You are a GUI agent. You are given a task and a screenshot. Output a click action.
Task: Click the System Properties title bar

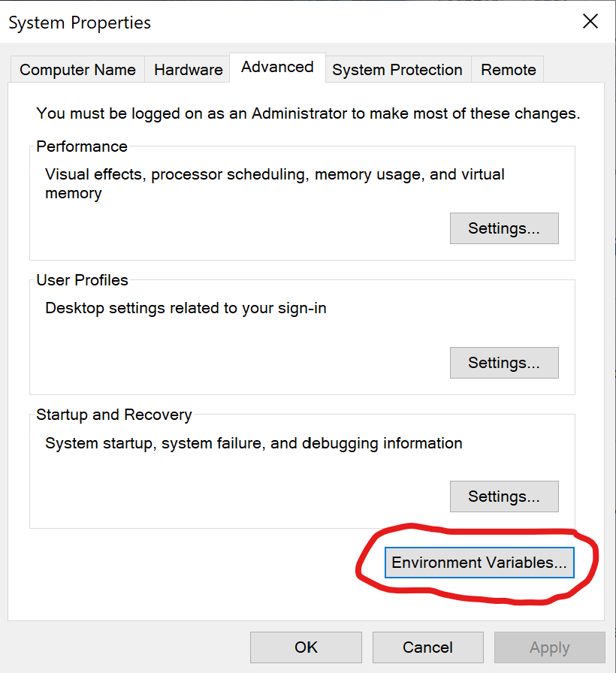225,23
